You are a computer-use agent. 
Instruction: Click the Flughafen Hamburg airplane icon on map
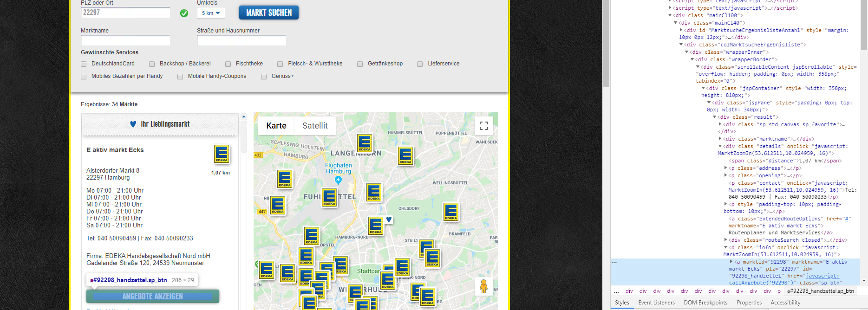[338, 180]
